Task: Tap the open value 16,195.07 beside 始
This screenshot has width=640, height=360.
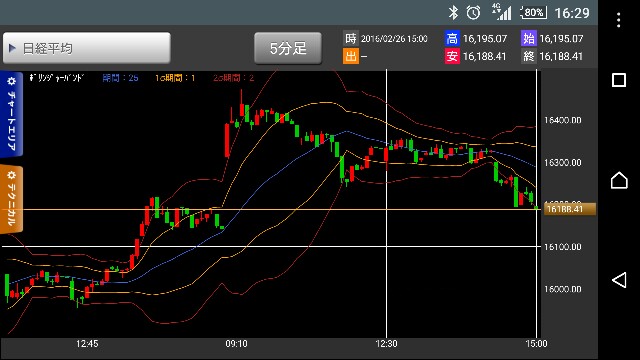Action: pos(561,39)
